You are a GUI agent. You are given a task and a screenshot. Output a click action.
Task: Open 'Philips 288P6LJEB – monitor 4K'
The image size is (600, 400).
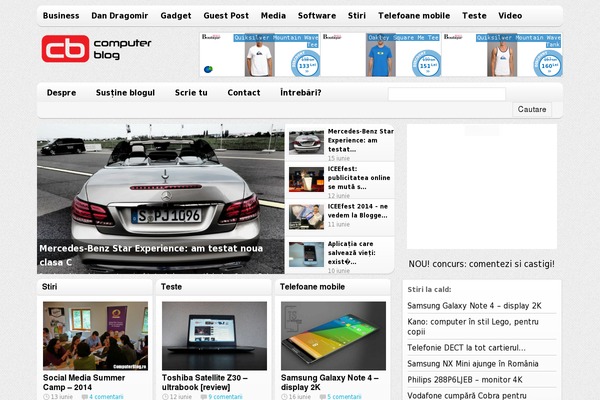tap(465, 380)
